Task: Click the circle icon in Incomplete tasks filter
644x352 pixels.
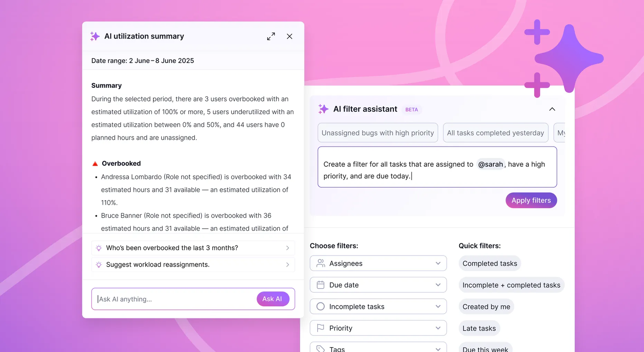Action: (321, 306)
